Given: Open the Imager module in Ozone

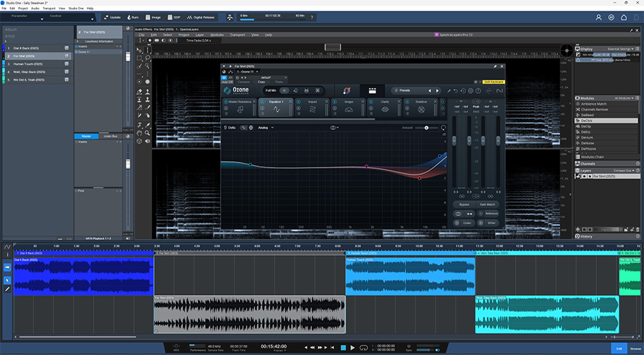Looking at the screenshot, I should [348, 107].
